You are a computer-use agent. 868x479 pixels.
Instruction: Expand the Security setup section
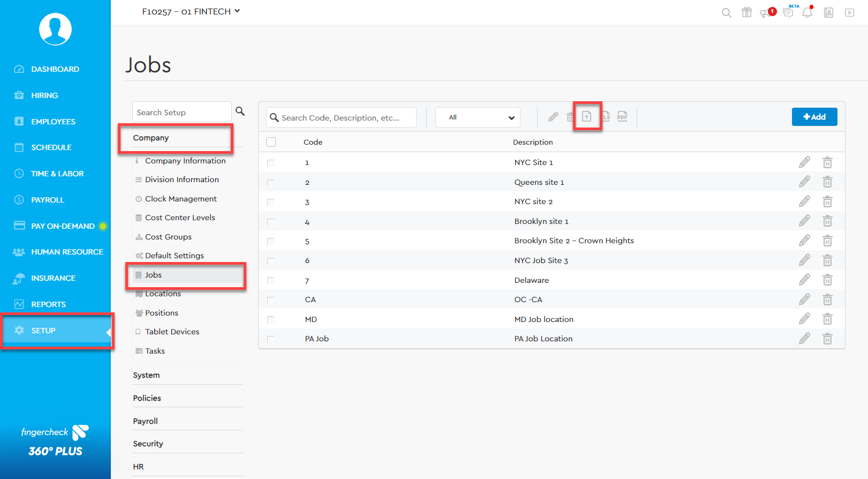[187, 444]
